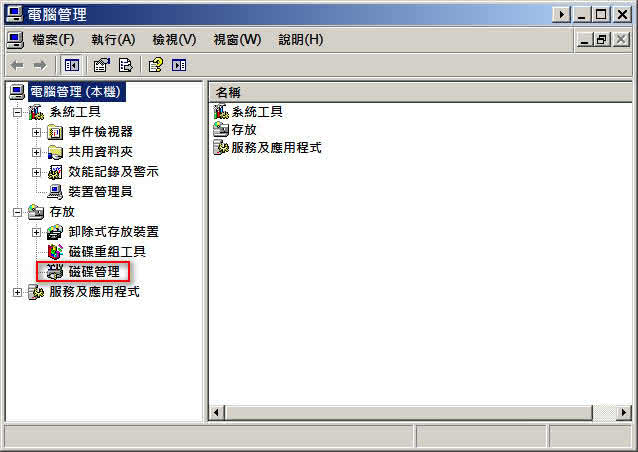This screenshot has height=452, width=638.
Task: Toggle the Show/Hide Console Tree toolbar button
Action: [x=72, y=65]
